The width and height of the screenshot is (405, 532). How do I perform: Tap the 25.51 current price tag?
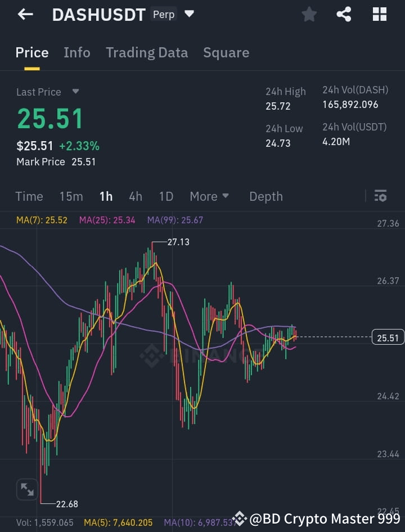coord(388,338)
